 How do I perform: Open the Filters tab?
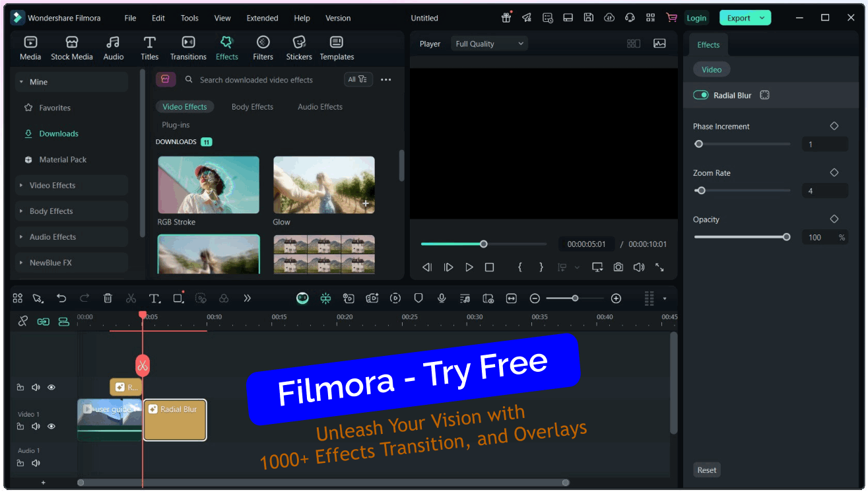pyautogui.click(x=263, y=48)
